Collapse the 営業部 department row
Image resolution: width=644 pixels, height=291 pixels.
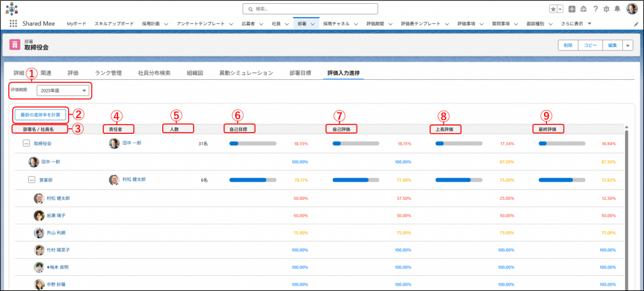coord(33,180)
